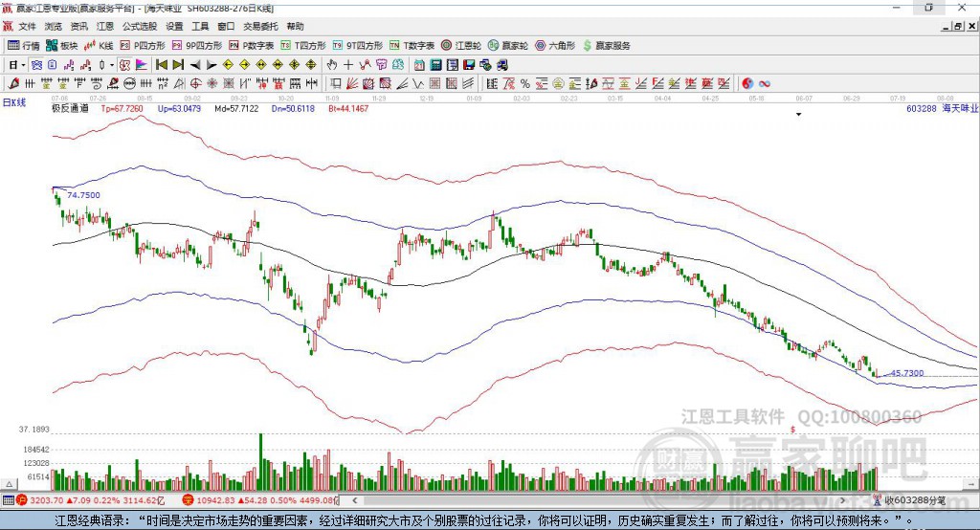Image resolution: width=980 pixels, height=530 pixels.
Task: Open the 窗口 menu
Action: tap(226, 26)
